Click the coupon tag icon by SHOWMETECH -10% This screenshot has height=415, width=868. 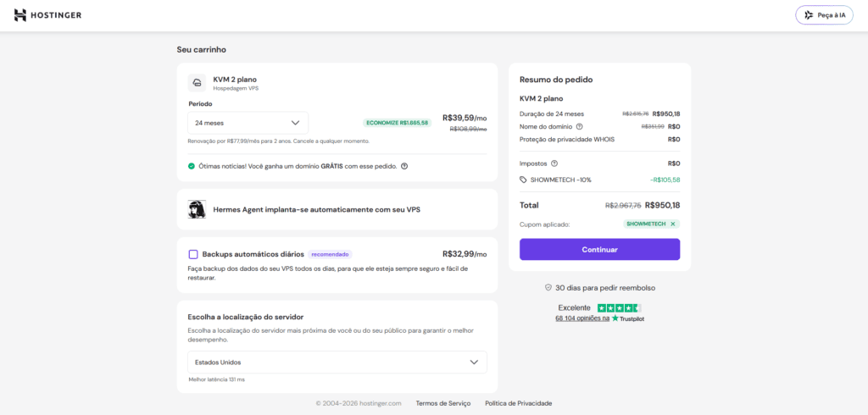[523, 180]
